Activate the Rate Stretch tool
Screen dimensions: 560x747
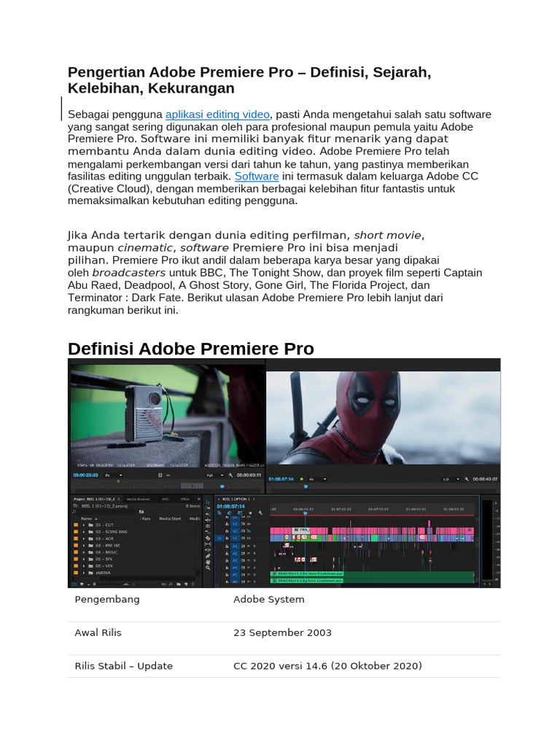click(208, 532)
